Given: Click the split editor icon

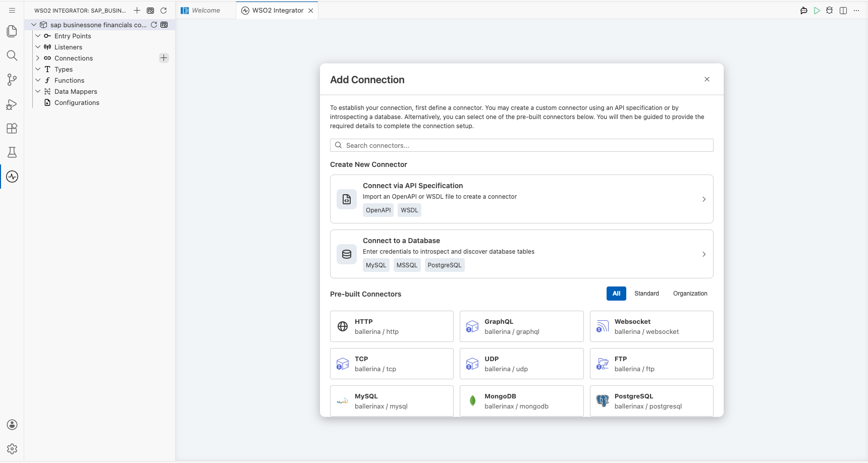Looking at the screenshot, I should pos(843,11).
